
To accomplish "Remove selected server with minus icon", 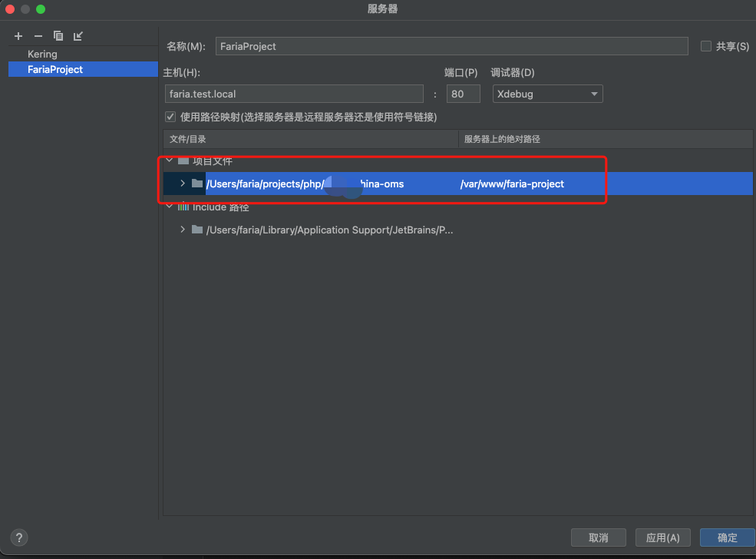I will (38, 36).
